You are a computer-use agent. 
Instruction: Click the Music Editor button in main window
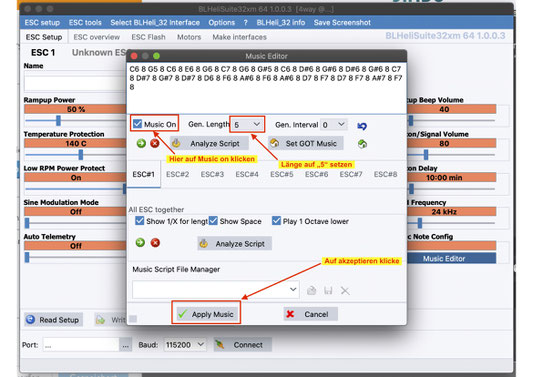tap(451, 258)
